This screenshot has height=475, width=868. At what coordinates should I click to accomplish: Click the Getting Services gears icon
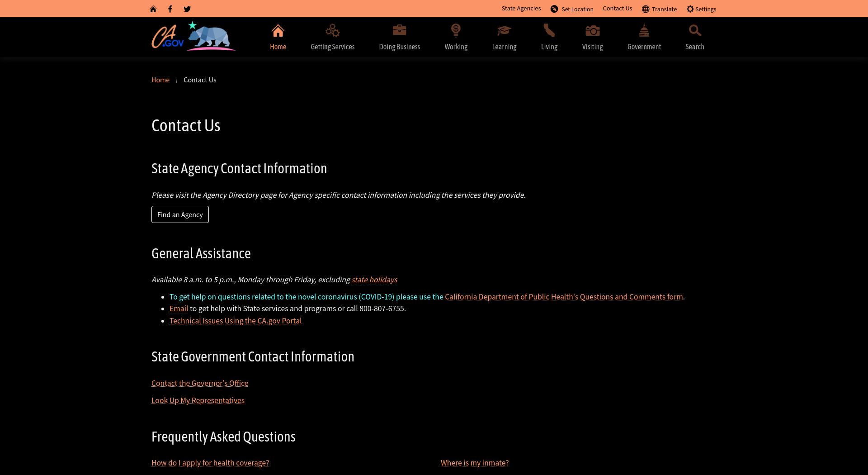point(333,31)
